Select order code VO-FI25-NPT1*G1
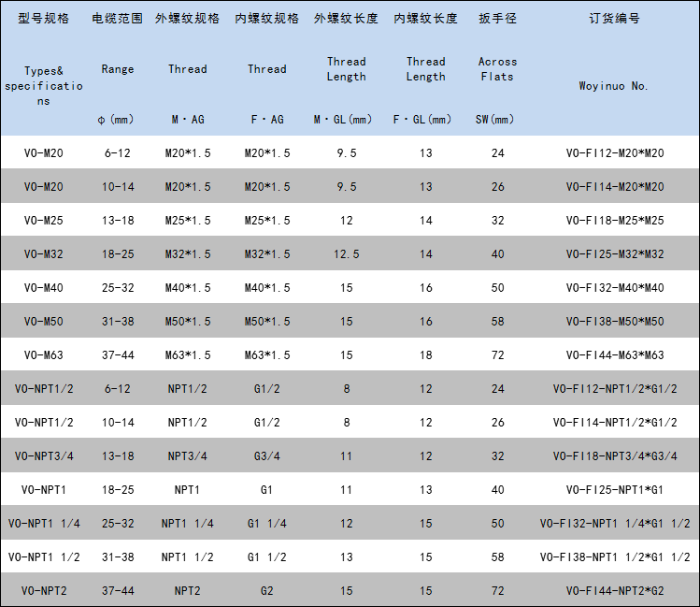The width and height of the screenshot is (700, 607). [x=614, y=490]
